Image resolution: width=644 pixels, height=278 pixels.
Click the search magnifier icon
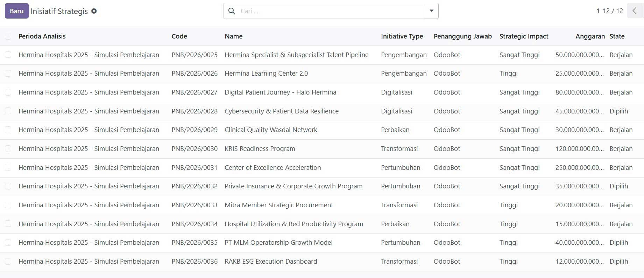coord(232,11)
